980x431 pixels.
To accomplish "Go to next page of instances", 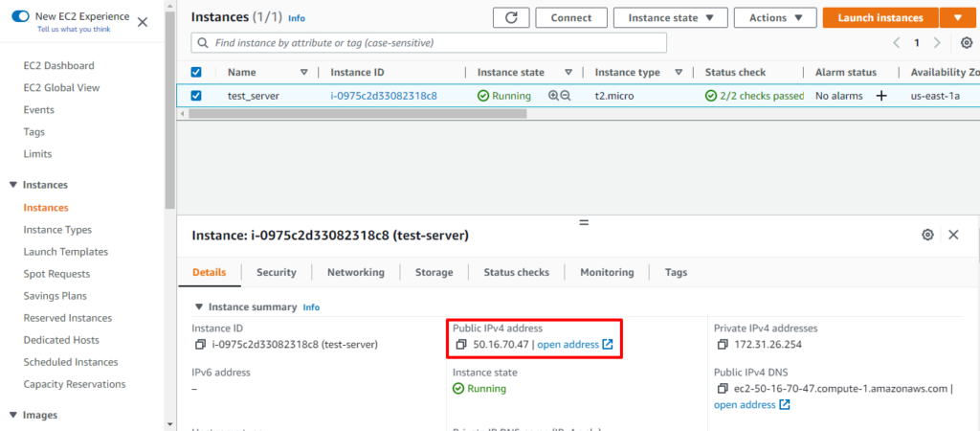I will 936,43.
